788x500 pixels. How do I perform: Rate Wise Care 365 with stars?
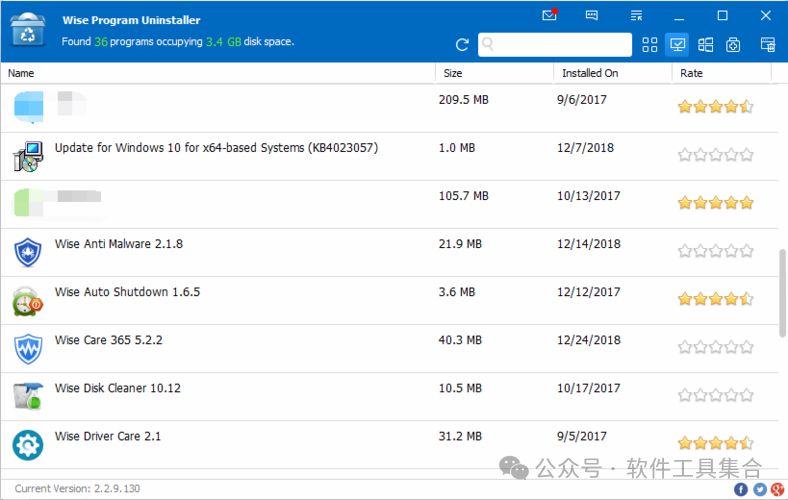pyautogui.click(x=716, y=347)
